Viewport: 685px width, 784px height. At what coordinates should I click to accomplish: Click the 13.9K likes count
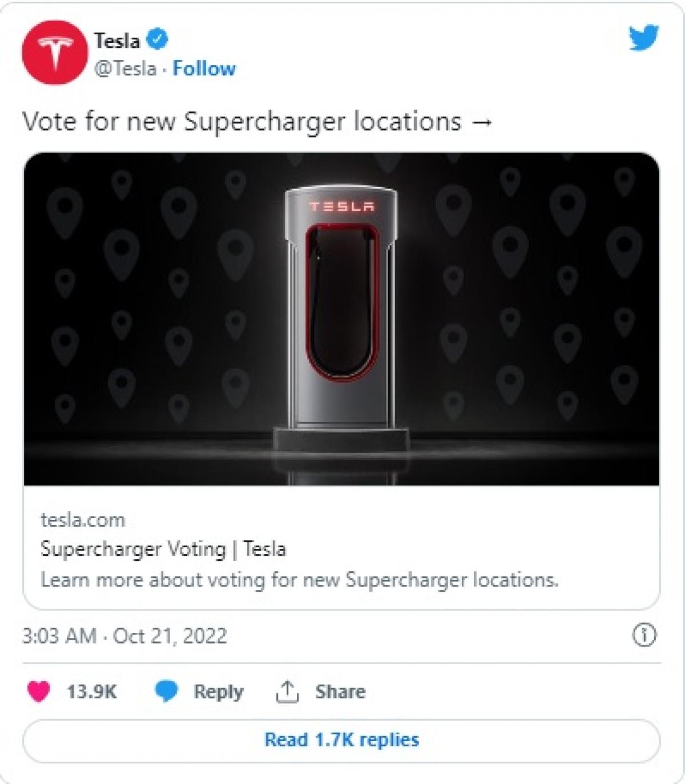pos(92,692)
